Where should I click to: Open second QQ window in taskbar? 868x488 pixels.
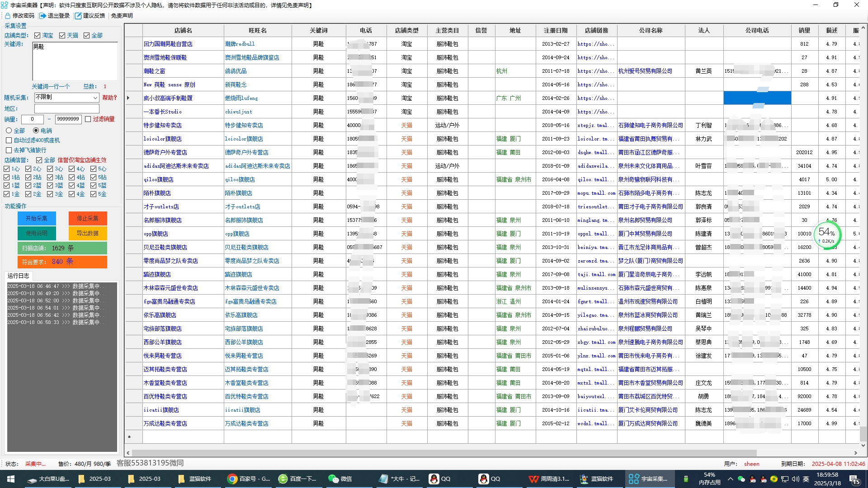(491, 479)
